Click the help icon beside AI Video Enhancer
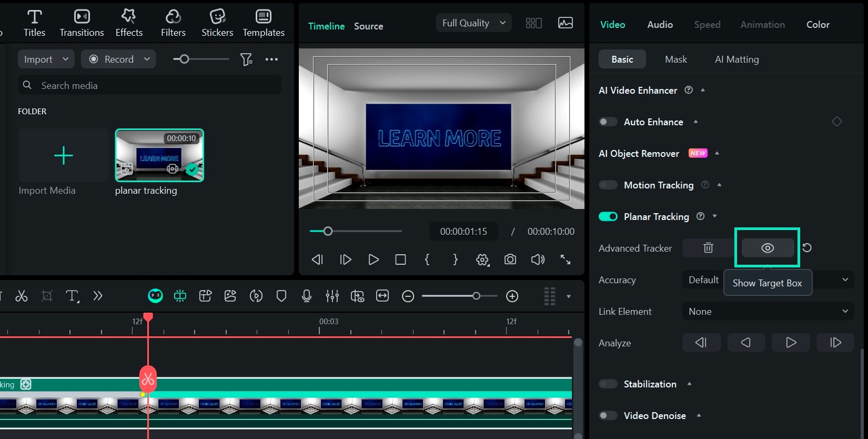Image resolution: width=868 pixels, height=439 pixels. (x=688, y=90)
